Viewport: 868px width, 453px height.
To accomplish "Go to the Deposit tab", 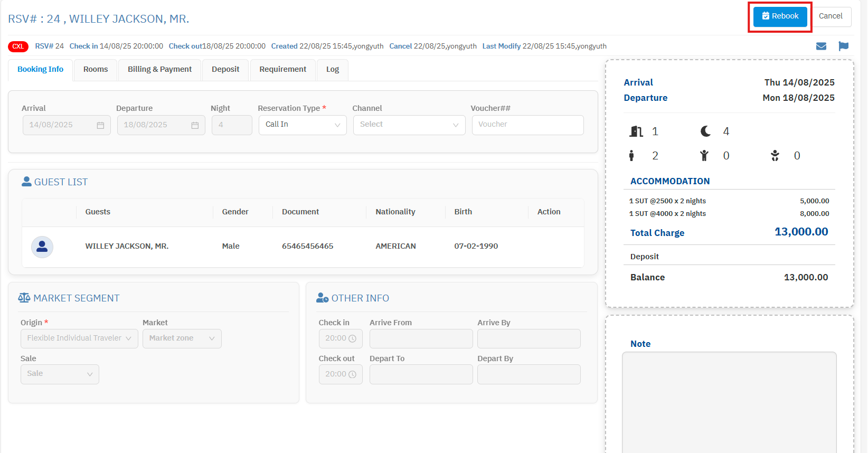I will coord(225,70).
